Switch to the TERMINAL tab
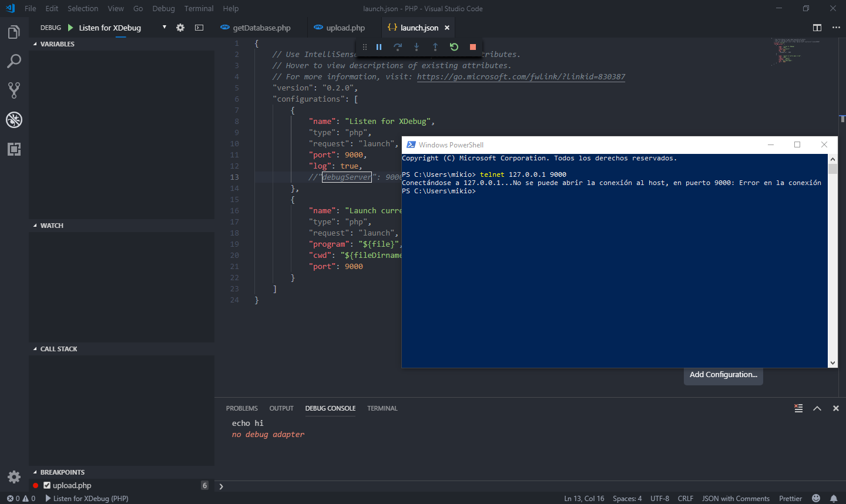Screen dimensions: 846x504 tap(382, 408)
